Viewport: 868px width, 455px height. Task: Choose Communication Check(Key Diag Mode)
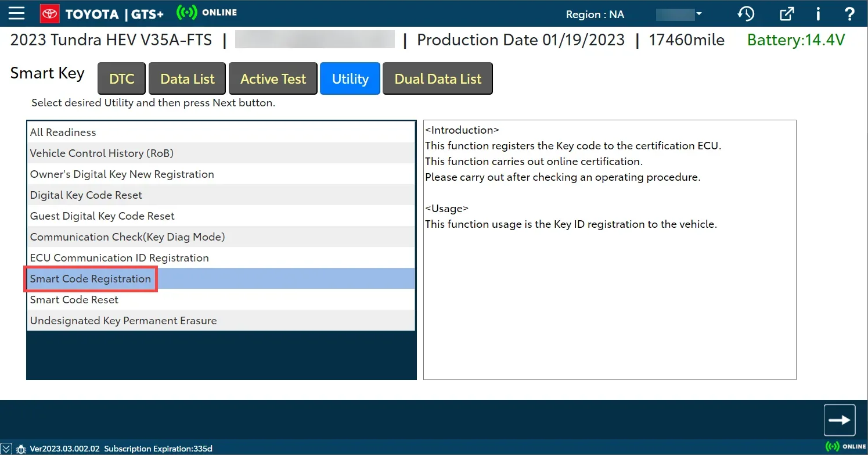221,237
